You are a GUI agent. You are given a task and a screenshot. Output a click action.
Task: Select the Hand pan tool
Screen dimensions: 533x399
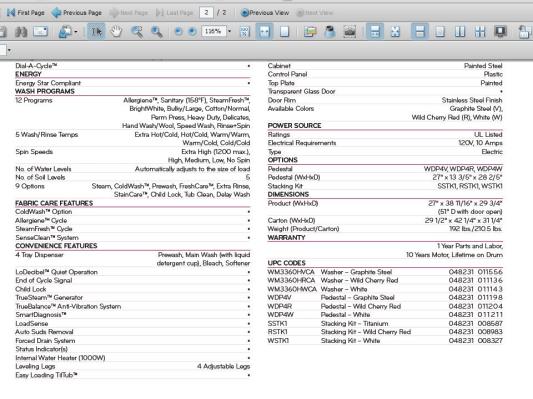pyautogui.click(x=117, y=32)
